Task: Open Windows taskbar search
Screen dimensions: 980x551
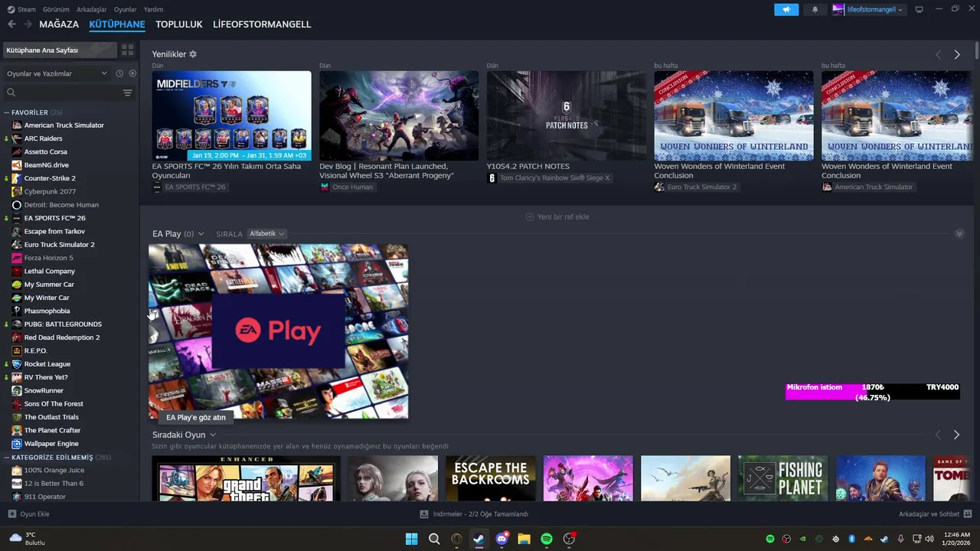Action: [x=434, y=539]
